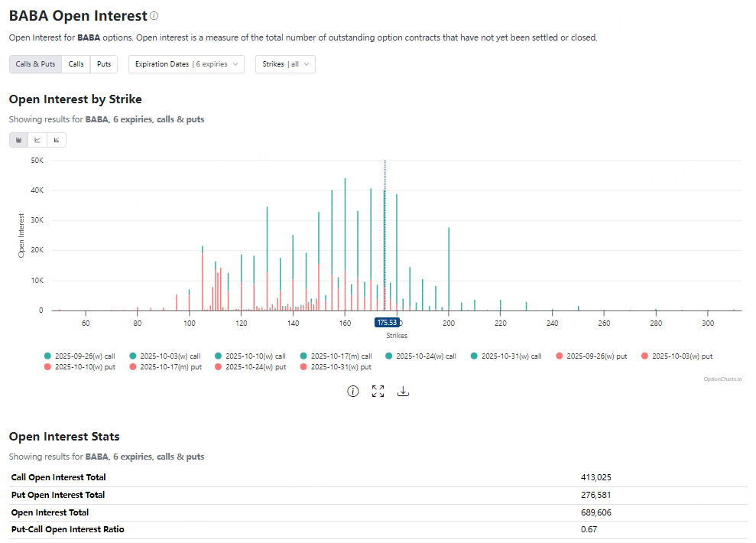Image resolution: width=756 pixels, height=543 pixels.
Task: Click the Call Open Interest Total value 413,025
Action: click(596, 477)
